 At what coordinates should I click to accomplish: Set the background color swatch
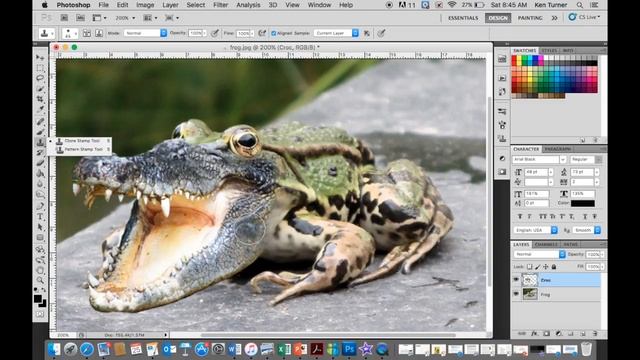[x=42, y=303]
